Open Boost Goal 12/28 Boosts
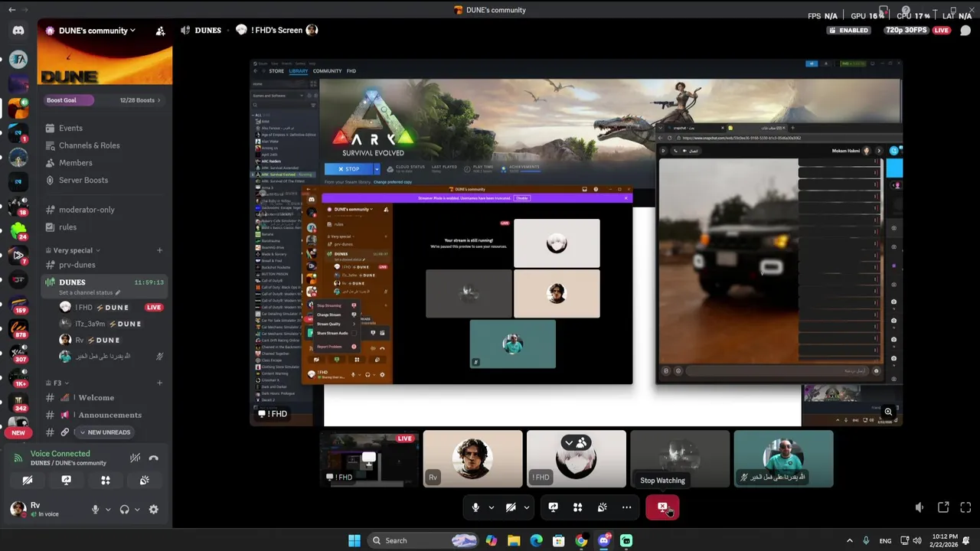The width and height of the screenshot is (980, 551). (105, 100)
